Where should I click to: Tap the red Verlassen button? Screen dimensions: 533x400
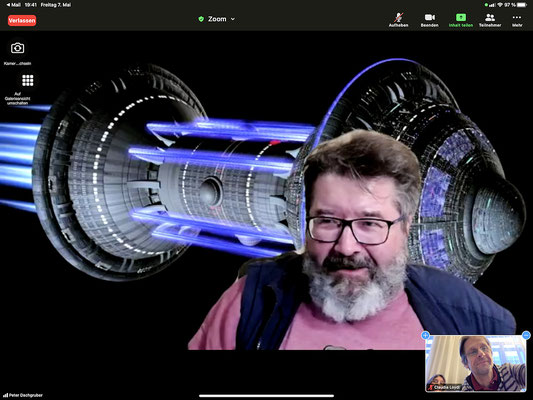tap(22, 20)
